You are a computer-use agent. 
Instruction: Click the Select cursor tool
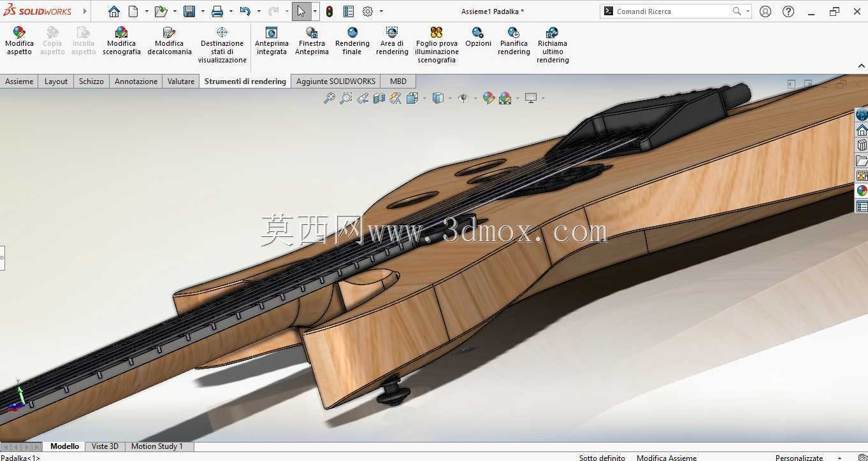coord(301,11)
